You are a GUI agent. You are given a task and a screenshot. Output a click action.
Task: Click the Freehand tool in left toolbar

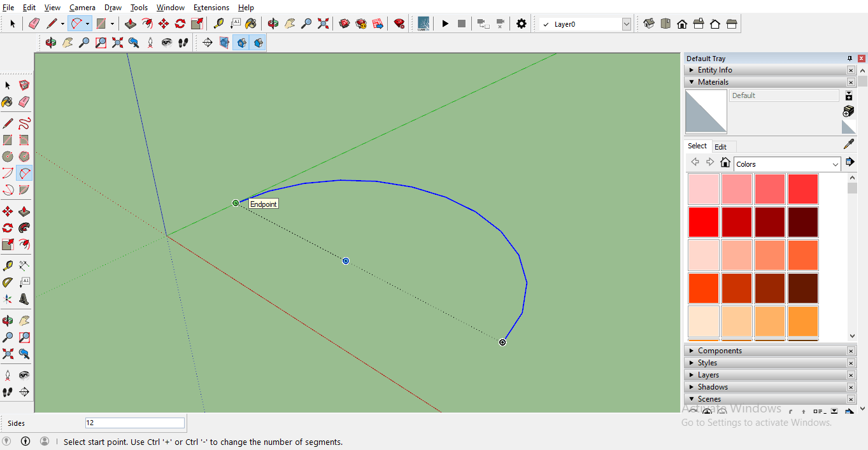point(24,123)
